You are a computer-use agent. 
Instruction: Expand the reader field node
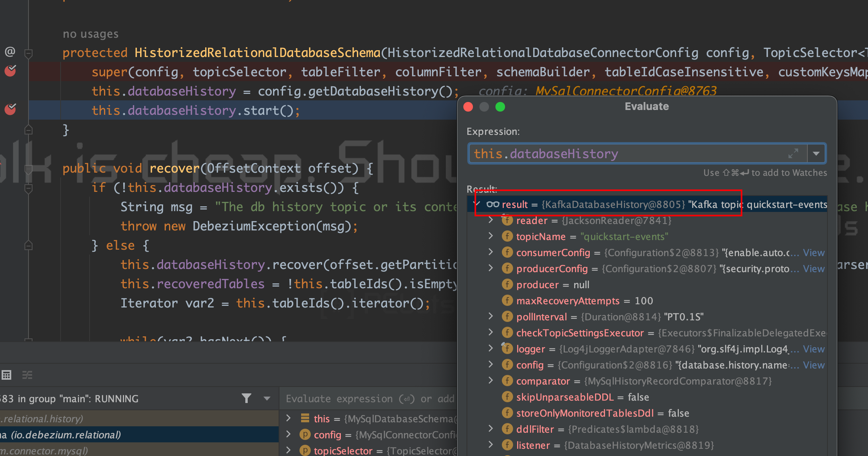tap(491, 220)
